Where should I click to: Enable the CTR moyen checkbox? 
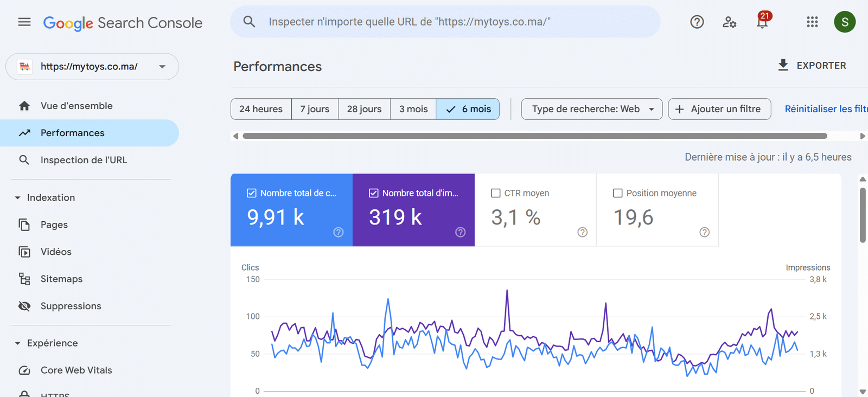tap(496, 193)
